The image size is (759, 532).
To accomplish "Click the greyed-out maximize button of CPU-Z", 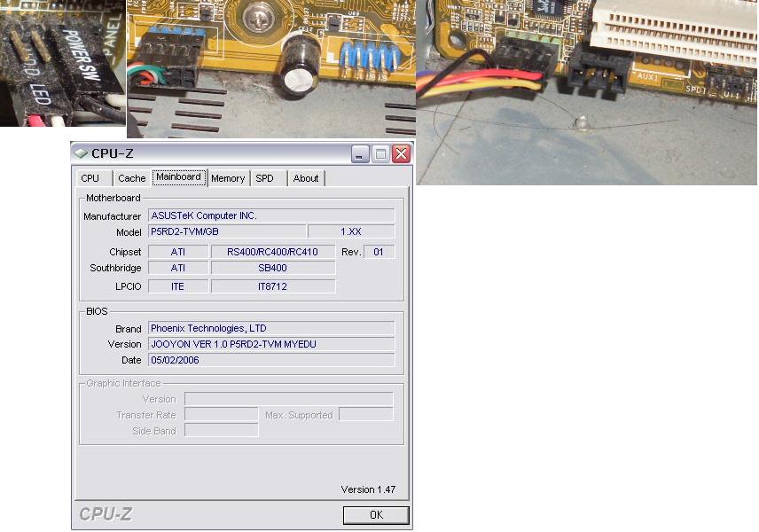I will 380,154.
